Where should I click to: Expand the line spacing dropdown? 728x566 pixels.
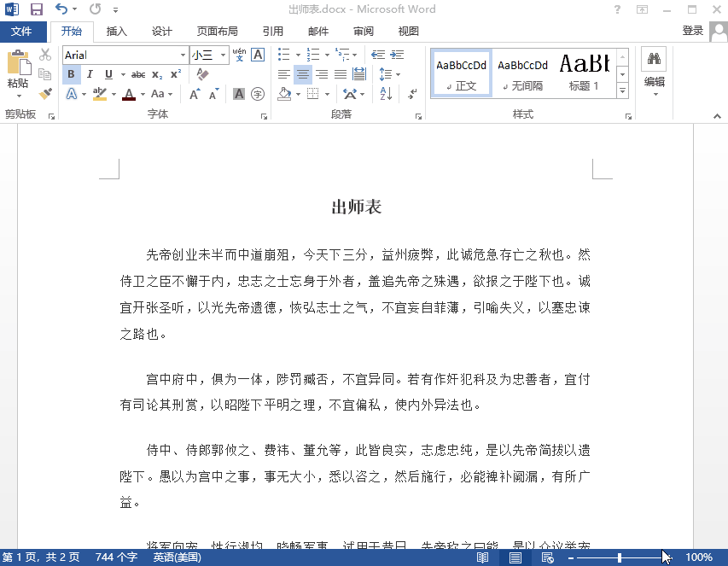[x=398, y=75]
